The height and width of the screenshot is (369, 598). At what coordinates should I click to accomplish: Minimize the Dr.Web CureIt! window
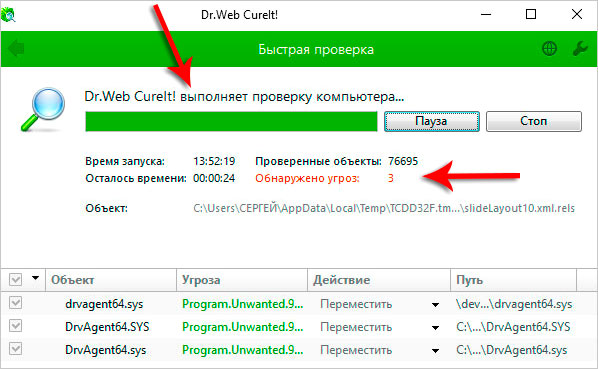point(486,14)
